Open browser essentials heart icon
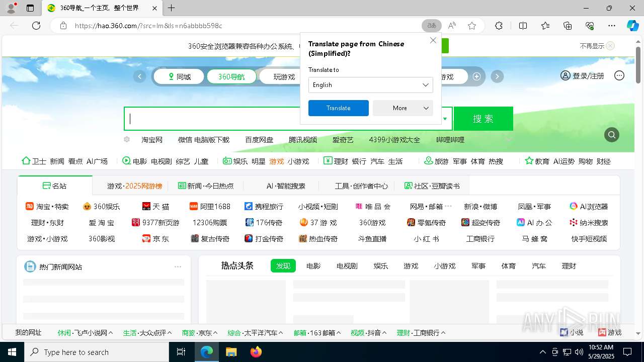Viewport: 644px width, 362px height. [x=590, y=26]
